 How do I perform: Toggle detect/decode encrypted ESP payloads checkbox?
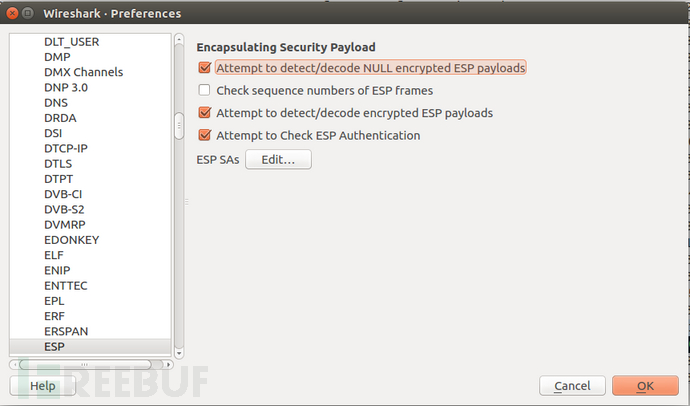[205, 113]
